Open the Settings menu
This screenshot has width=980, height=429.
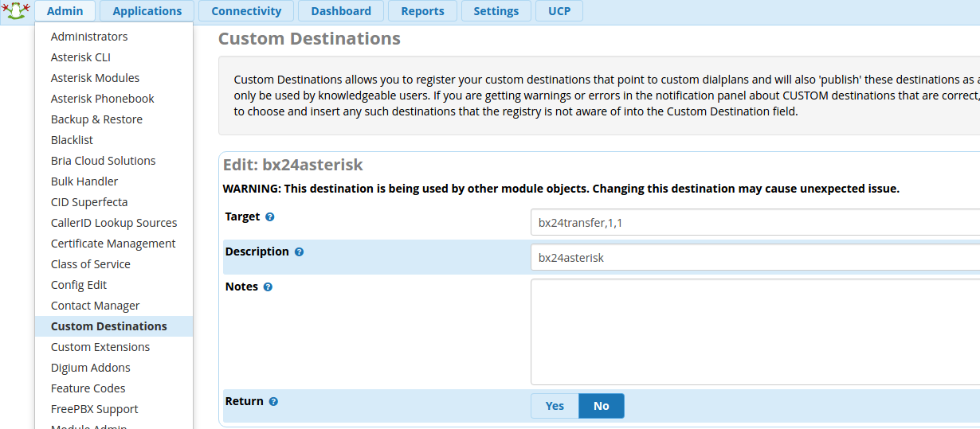[x=496, y=11]
